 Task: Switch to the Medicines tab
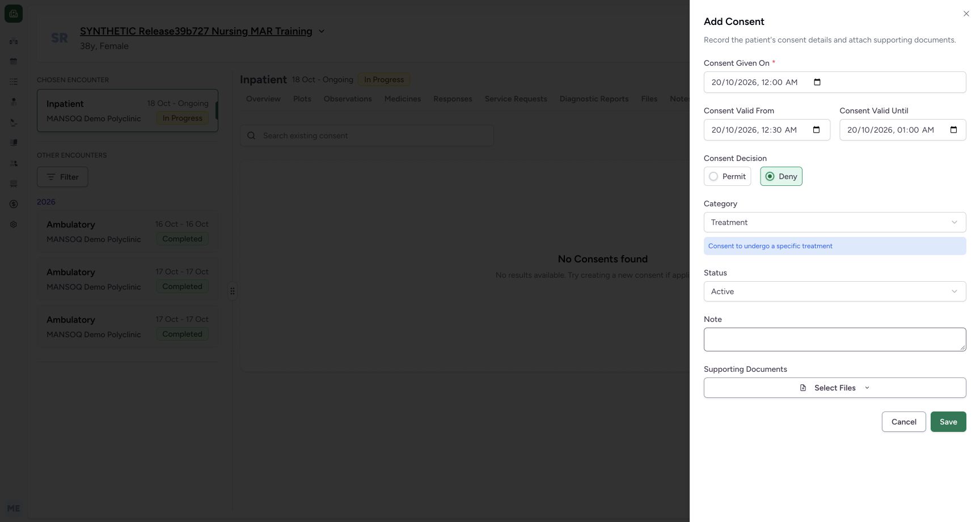tap(403, 99)
